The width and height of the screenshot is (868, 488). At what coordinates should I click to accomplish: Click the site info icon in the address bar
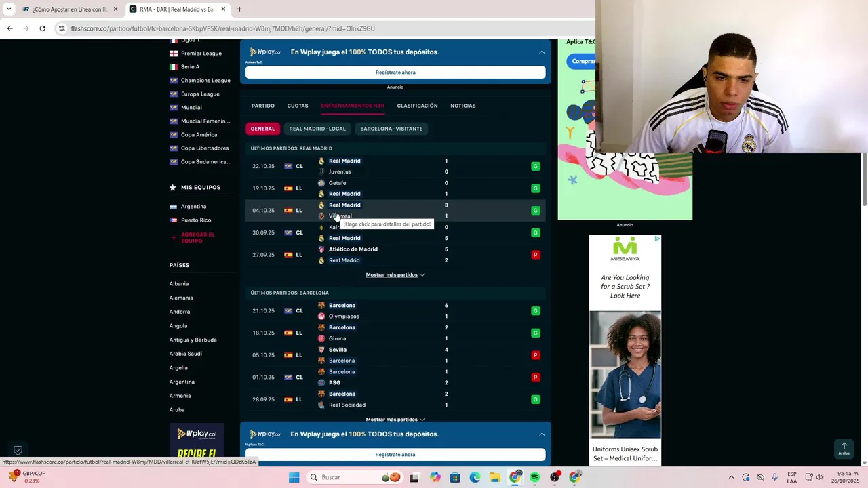pyautogui.click(x=62, y=28)
